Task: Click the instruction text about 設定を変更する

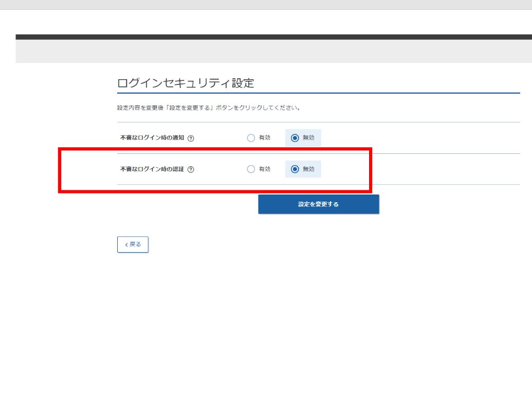Action: pyautogui.click(x=209, y=108)
